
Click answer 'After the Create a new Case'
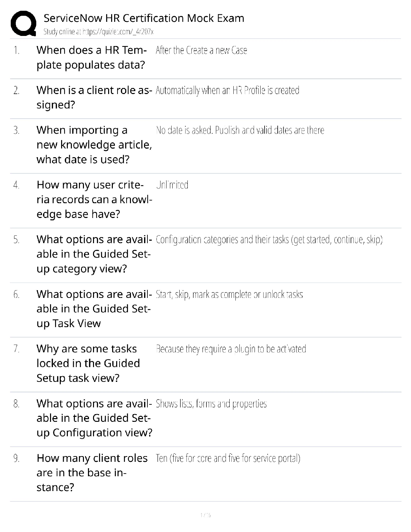(x=201, y=50)
